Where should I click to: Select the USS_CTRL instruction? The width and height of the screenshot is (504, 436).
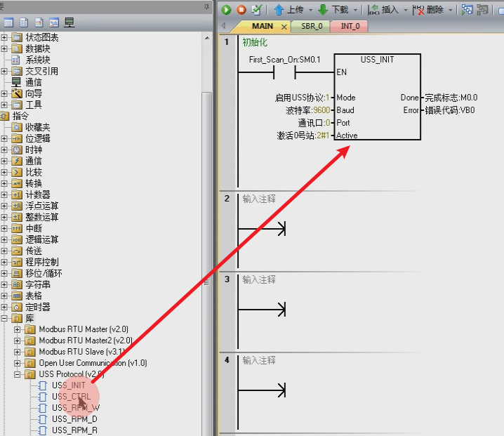(72, 397)
